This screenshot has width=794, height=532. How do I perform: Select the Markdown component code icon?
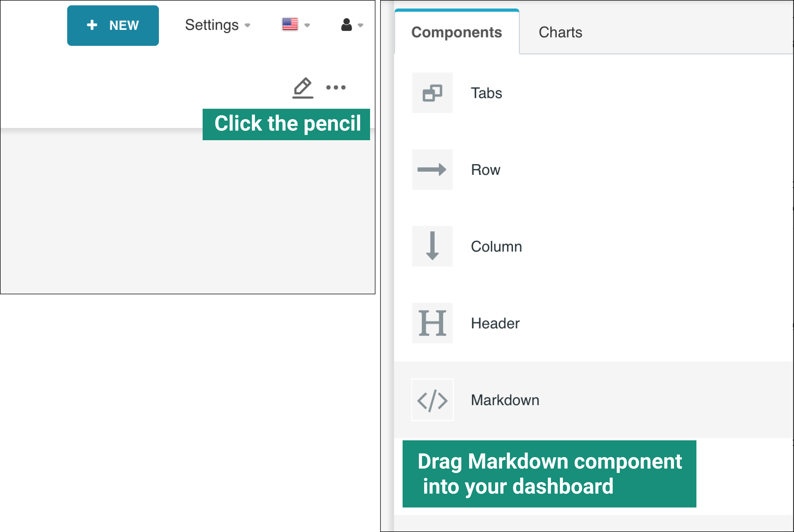(x=432, y=400)
